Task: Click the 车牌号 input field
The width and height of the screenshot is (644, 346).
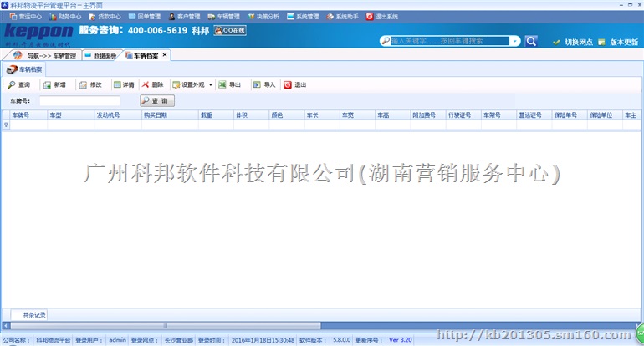Action: point(79,101)
